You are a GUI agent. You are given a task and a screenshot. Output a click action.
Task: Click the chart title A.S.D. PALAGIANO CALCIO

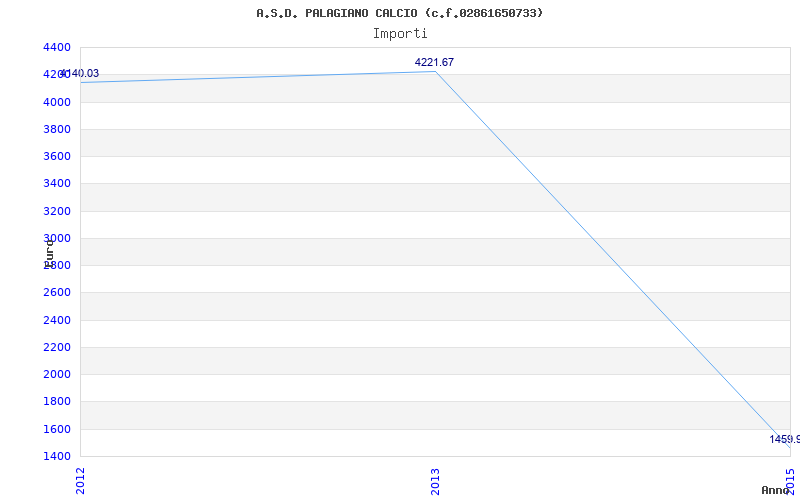click(399, 13)
